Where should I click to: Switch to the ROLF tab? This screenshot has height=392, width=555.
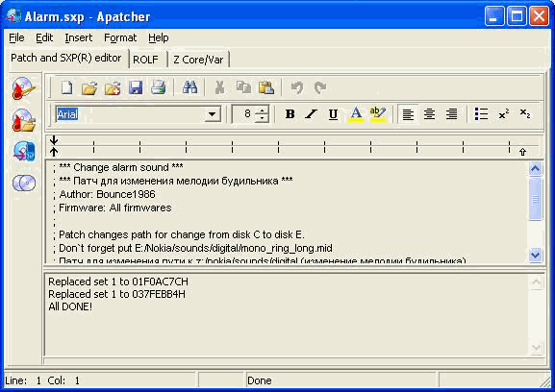[145, 60]
